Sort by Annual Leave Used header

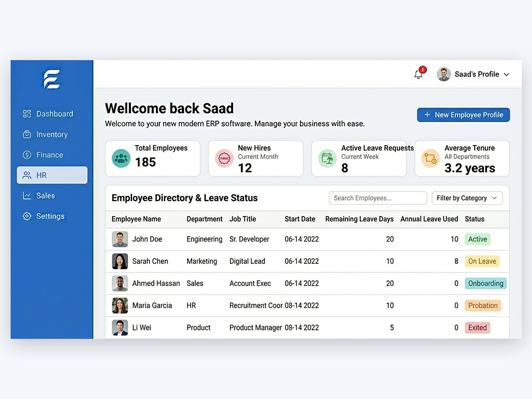tap(429, 219)
